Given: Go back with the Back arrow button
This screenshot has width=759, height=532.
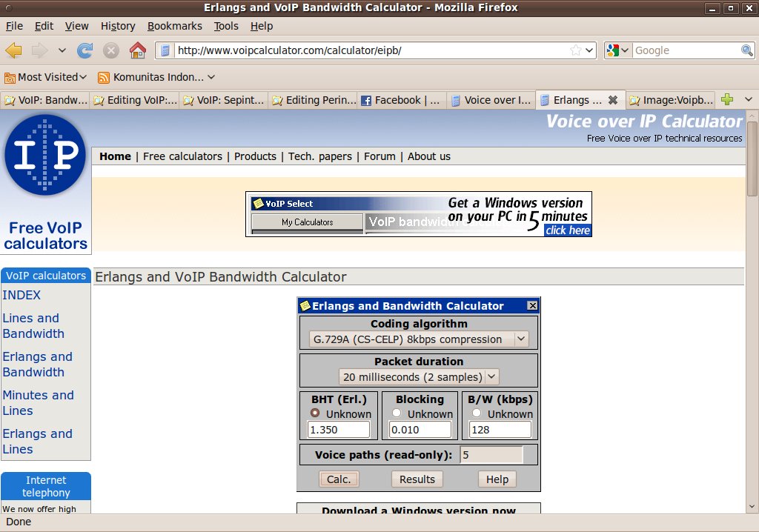Looking at the screenshot, I should (13, 50).
